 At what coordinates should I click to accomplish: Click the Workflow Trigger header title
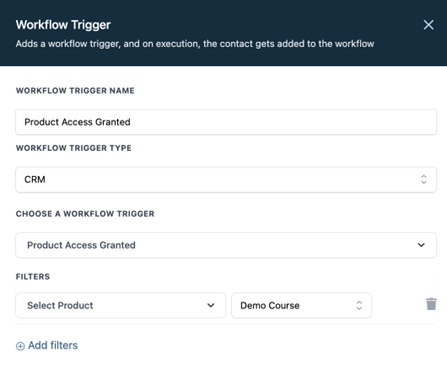pyautogui.click(x=63, y=25)
